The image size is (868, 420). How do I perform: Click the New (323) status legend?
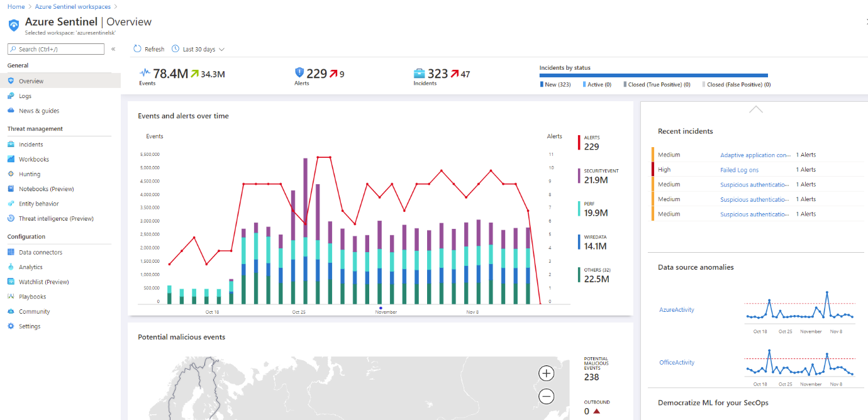click(555, 84)
